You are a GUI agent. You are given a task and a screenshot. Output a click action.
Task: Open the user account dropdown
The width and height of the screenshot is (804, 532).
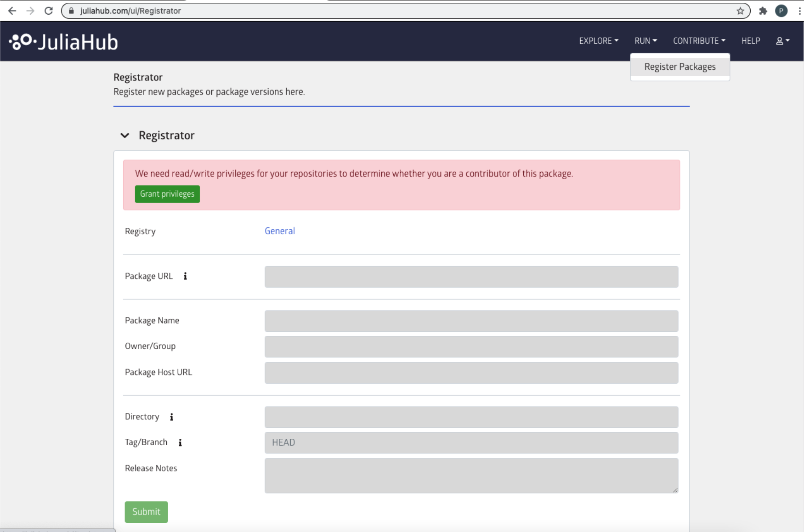(783, 41)
